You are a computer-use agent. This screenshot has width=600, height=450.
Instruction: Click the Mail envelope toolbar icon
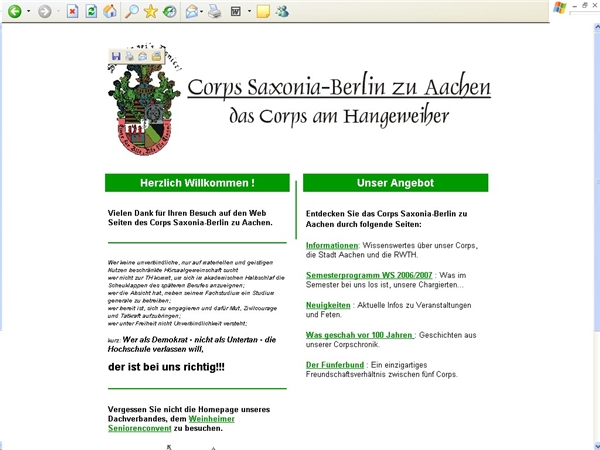click(191, 11)
